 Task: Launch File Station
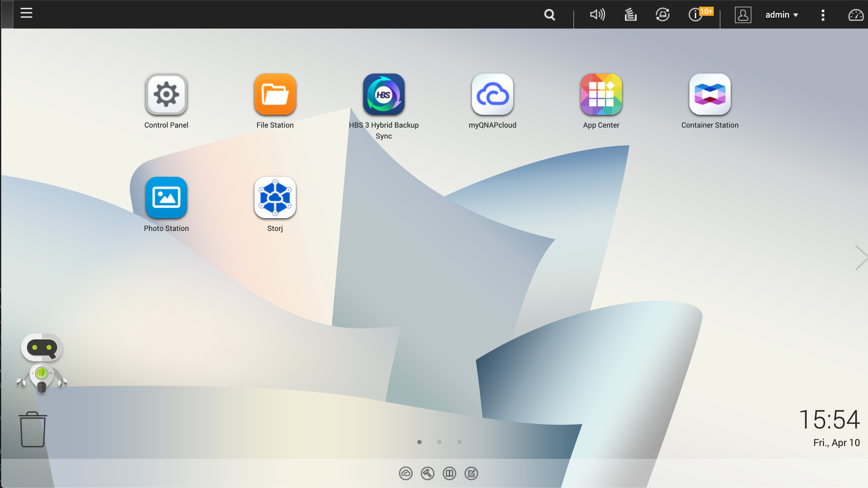tap(275, 95)
